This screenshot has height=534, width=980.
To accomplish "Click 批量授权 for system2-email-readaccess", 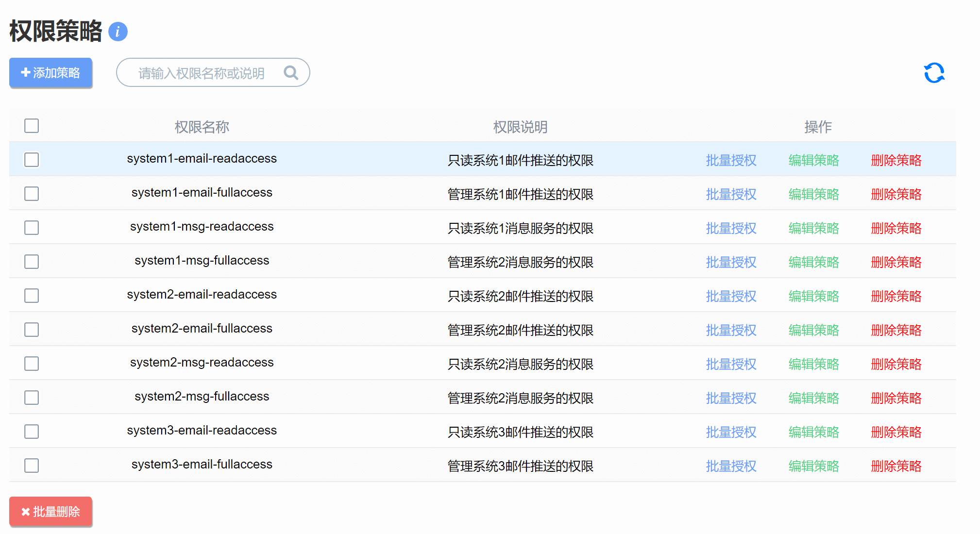I will pos(731,296).
